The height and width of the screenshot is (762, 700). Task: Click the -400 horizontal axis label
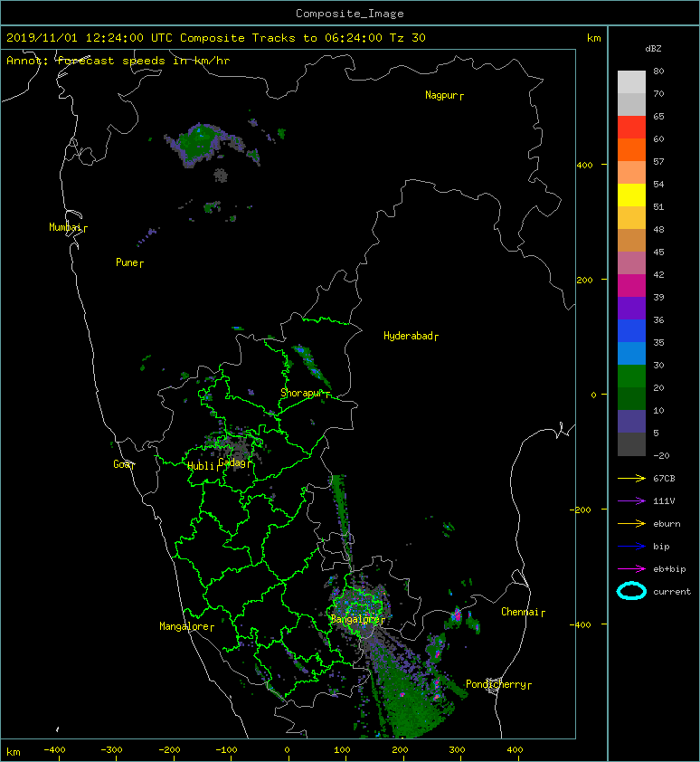click(x=54, y=750)
